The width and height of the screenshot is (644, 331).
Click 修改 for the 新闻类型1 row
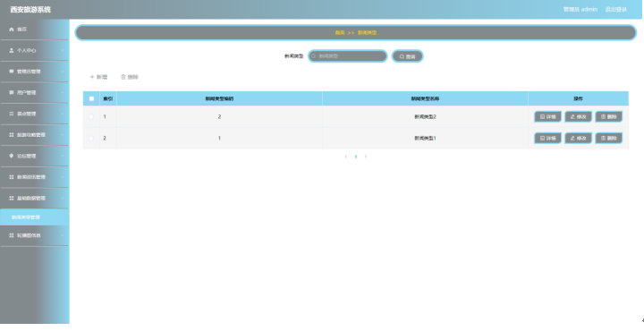[x=579, y=138]
